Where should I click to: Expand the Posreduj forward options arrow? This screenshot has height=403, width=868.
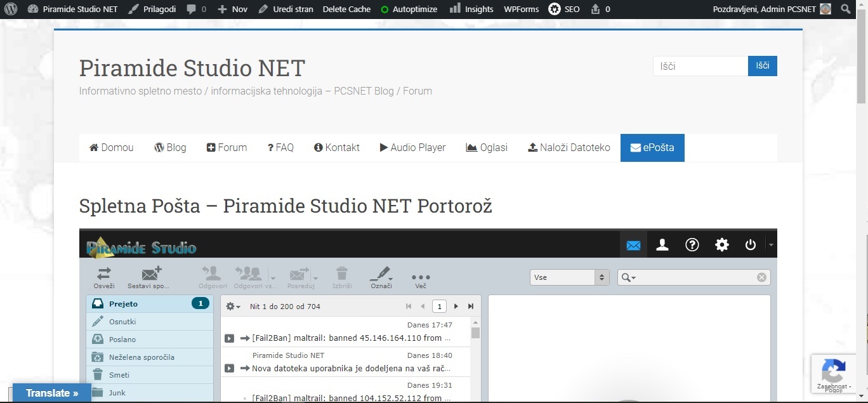pyautogui.click(x=315, y=277)
